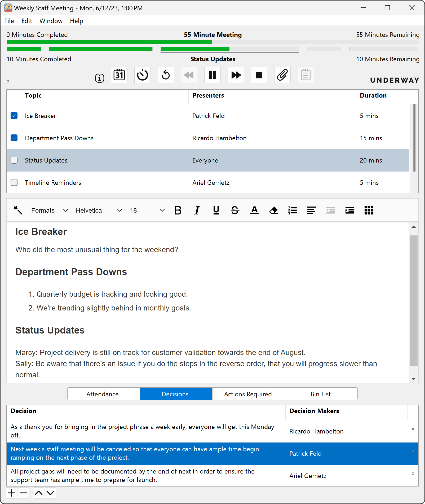Open the Edit menu
The image size is (425, 504).
[27, 21]
